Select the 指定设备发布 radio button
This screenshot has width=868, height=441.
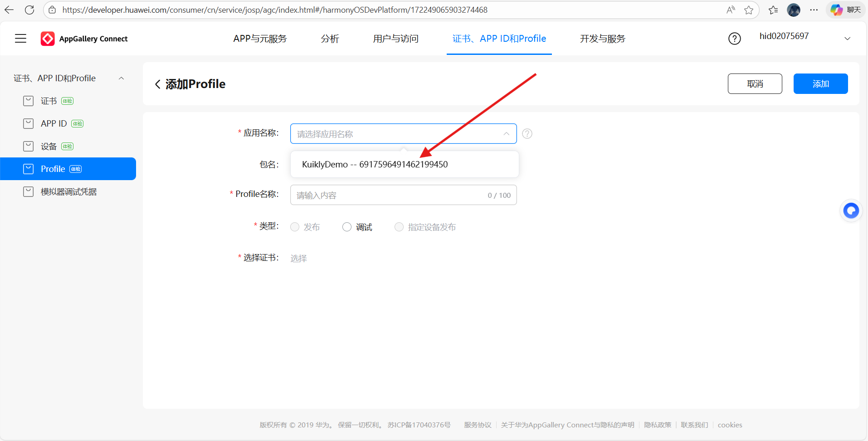click(399, 227)
